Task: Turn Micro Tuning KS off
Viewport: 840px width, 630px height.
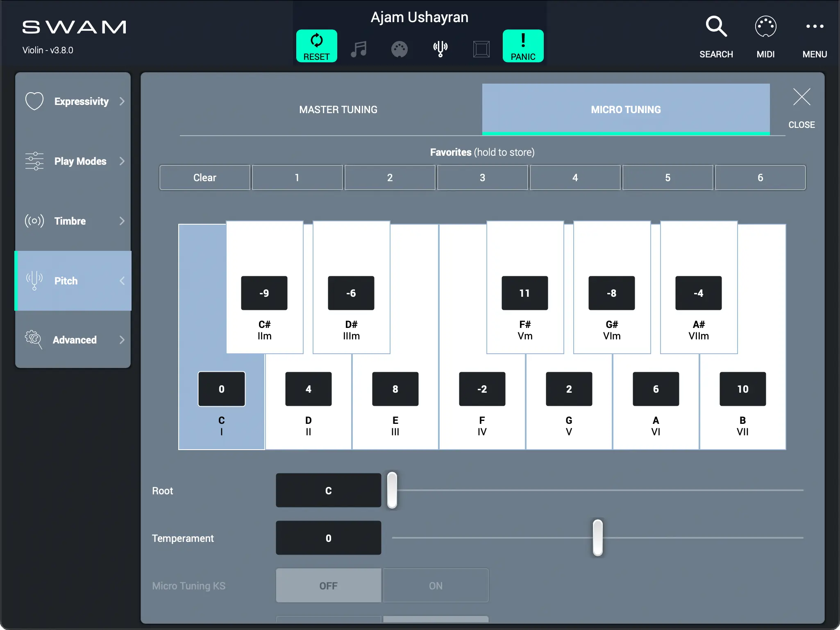Action: 327,585
